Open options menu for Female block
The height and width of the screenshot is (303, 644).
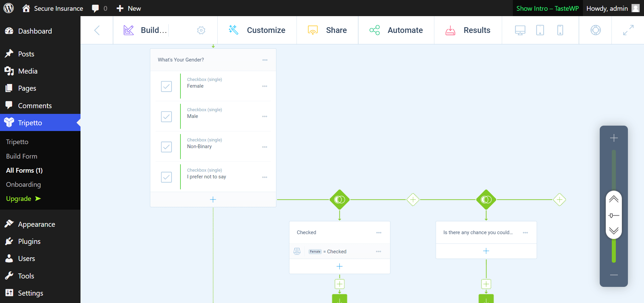[265, 86]
